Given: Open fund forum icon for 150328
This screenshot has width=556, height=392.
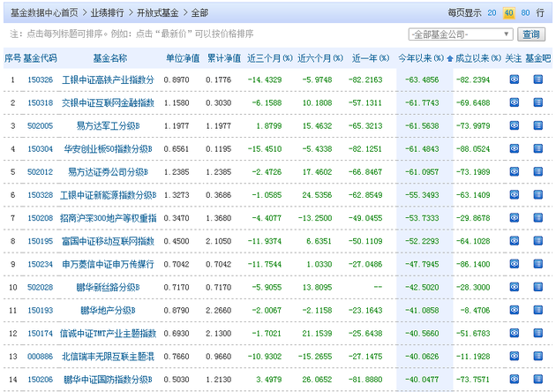Looking at the screenshot, I should (x=538, y=194).
